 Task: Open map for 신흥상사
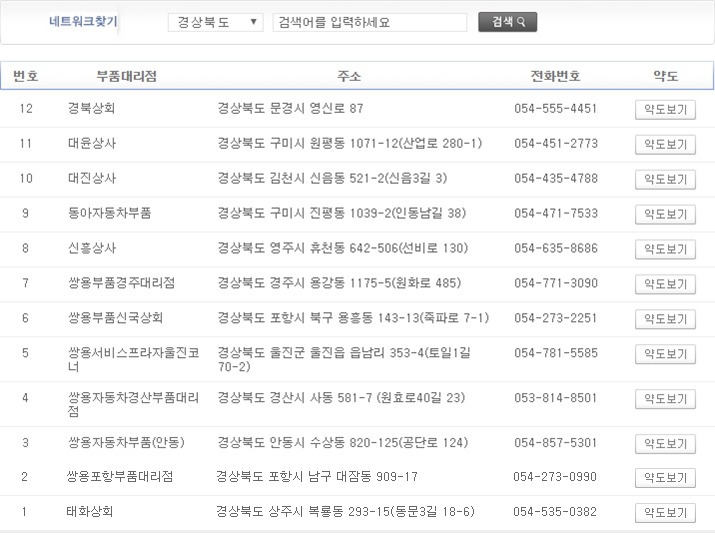[x=665, y=249]
